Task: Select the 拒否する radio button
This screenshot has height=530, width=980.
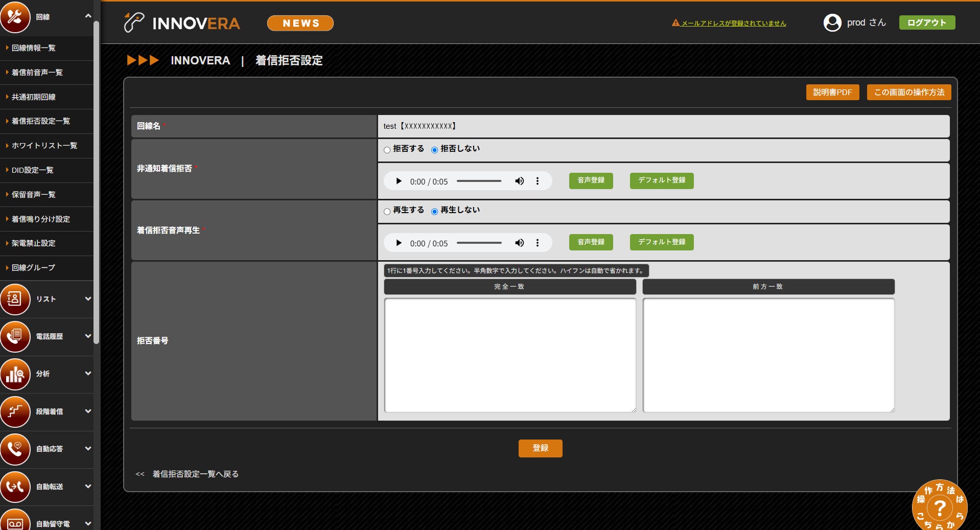Action: (x=387, y=150)
